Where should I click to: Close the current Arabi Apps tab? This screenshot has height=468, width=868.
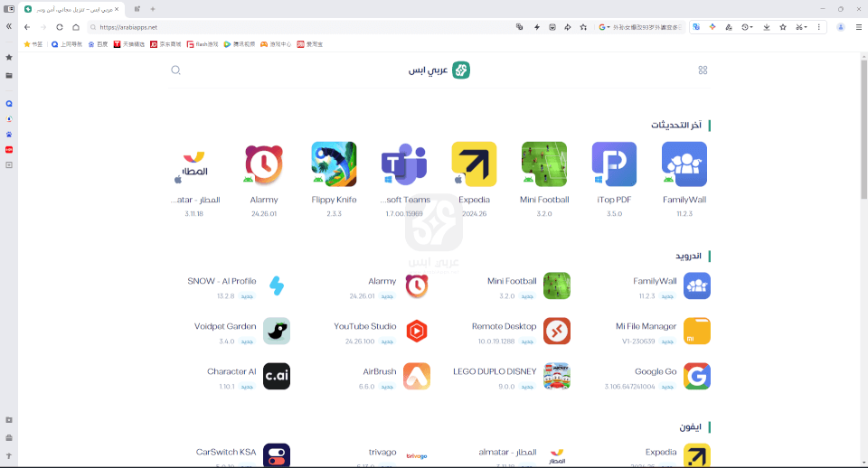[x=117, y=9]
